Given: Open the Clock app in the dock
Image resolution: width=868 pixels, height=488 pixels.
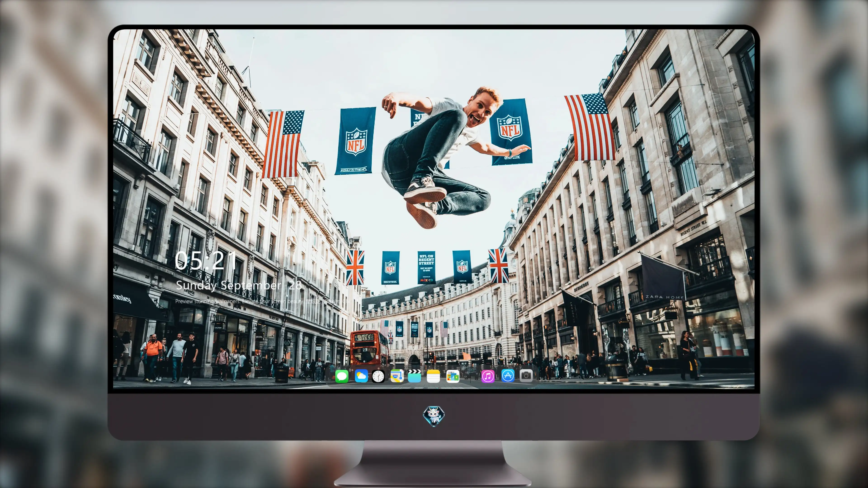Looking at the screenshot, I should pyautogui.click(x=378, y=376).
